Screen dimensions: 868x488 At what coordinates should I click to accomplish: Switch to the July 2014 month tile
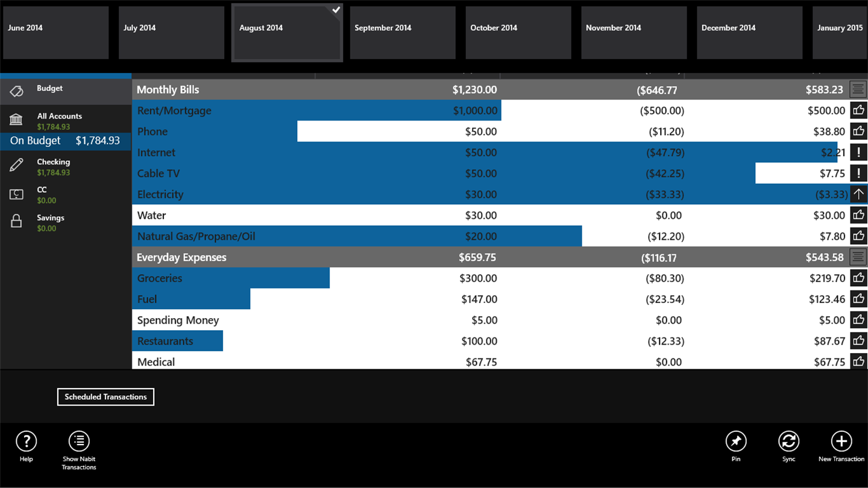point(171,33)
